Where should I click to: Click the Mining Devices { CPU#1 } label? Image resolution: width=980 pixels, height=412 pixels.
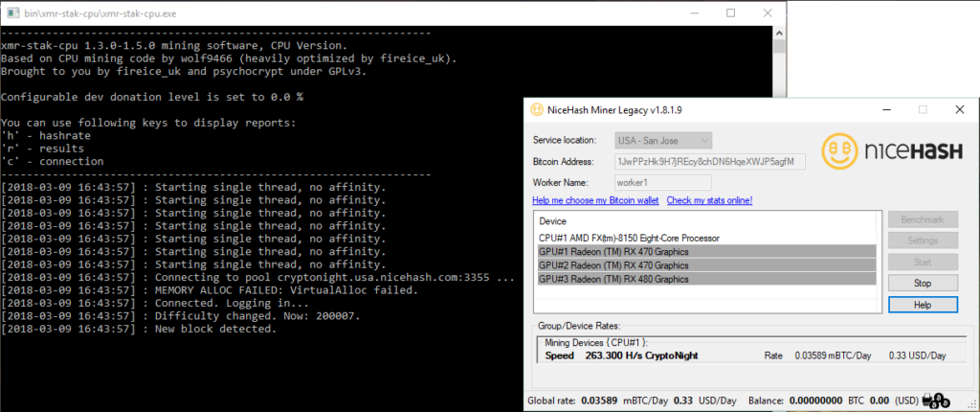[x=597, y=342]
